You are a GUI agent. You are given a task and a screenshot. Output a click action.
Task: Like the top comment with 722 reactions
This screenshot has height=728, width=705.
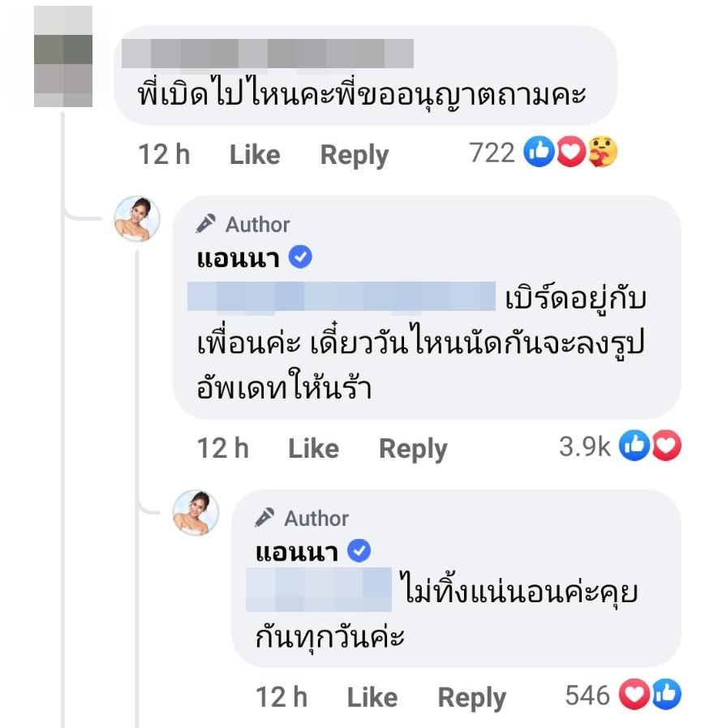click(x=255, y=154)
